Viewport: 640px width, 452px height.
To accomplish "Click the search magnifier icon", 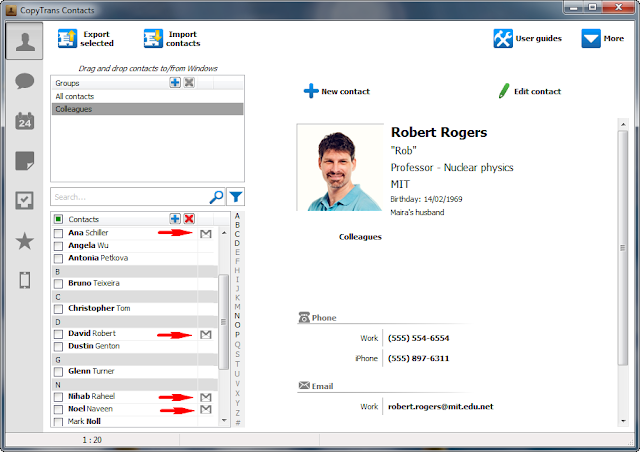I will (x=216, y=197).
